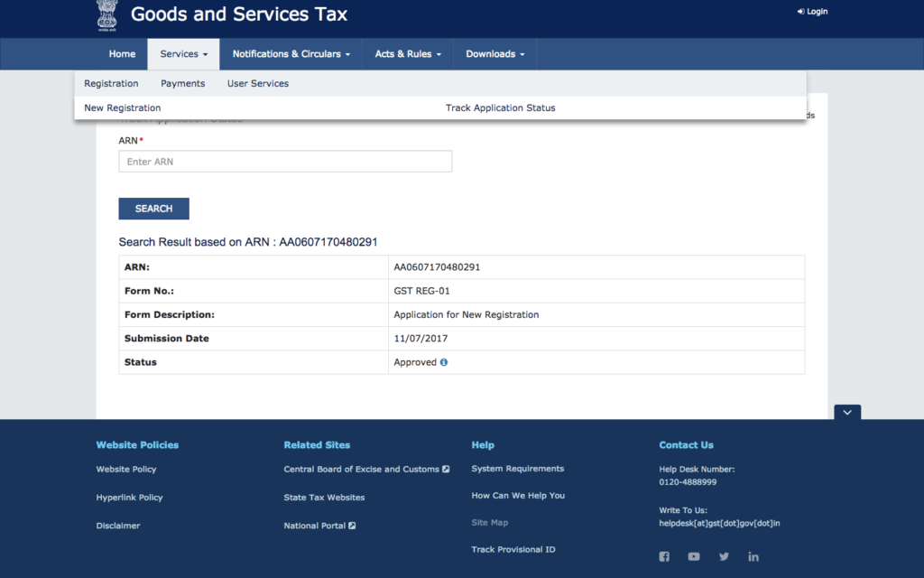
Task: Expand Notifications & Circulars dropdown
Action: (x=291, y=54)
